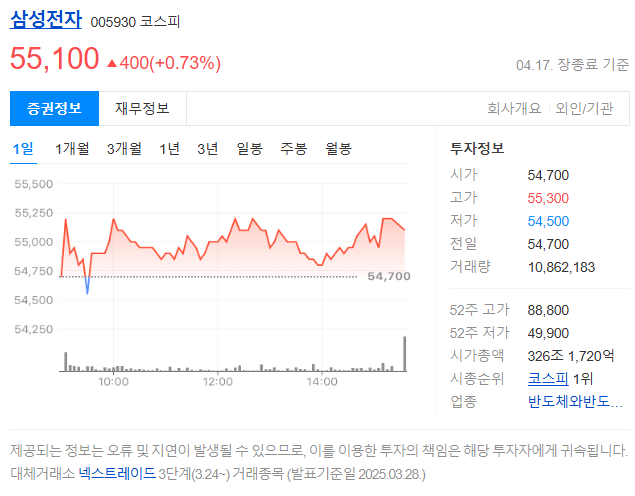
Task: Click the blue dip in price line
Action: [x=87, y=285]
